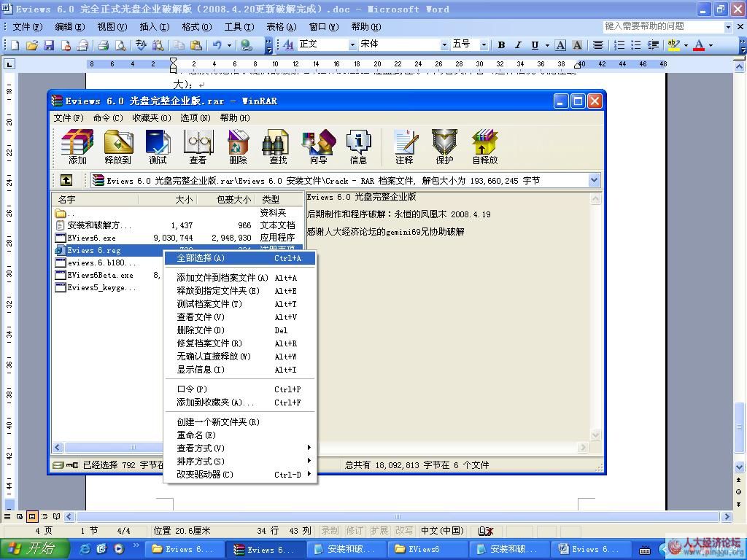The height and width of the screenshot is (560, 747).
Task: Toggle numbered list in Word
Action: [619, 45]
